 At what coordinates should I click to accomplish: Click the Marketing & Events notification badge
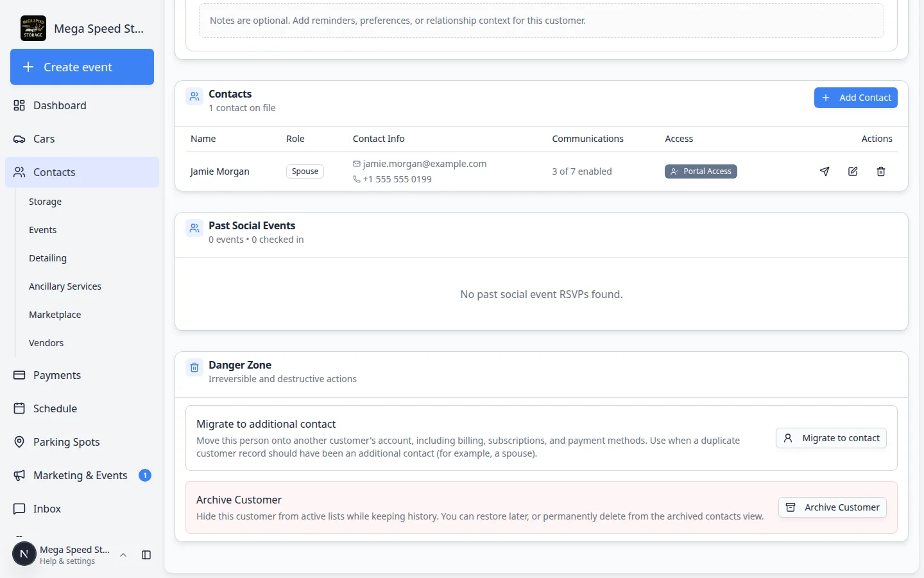click(x=145, y=475)
